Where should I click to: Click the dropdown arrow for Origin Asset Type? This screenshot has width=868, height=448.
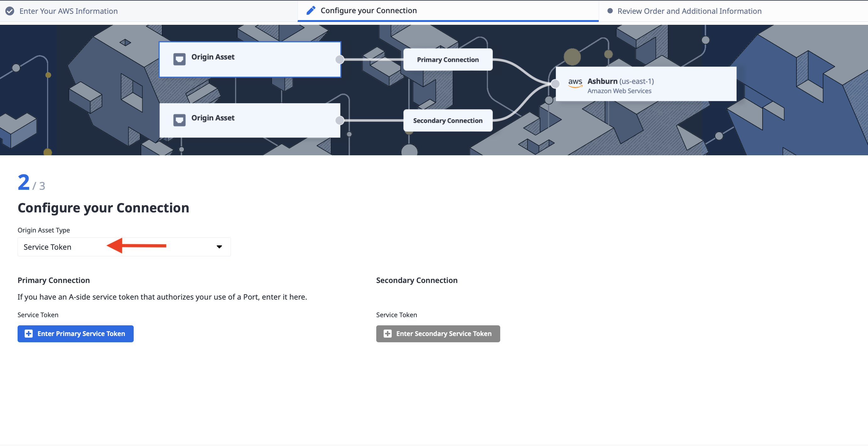click(x=219, y=246)
